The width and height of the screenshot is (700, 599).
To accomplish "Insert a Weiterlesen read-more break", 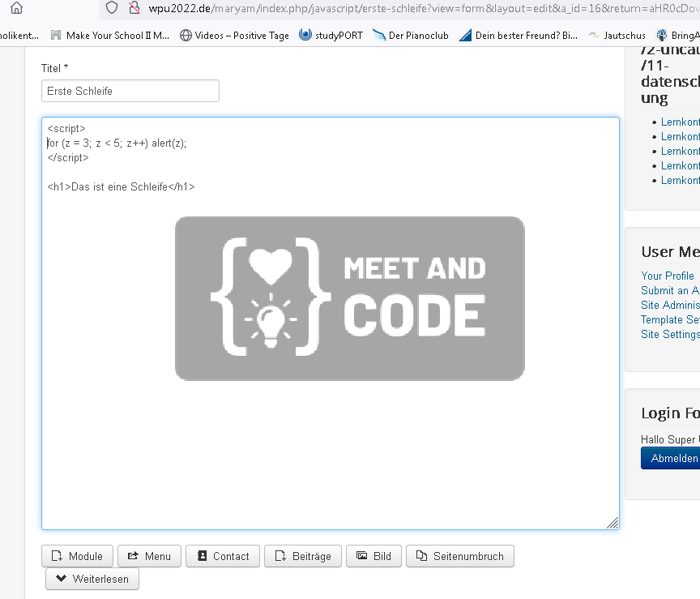I will 92,579.
